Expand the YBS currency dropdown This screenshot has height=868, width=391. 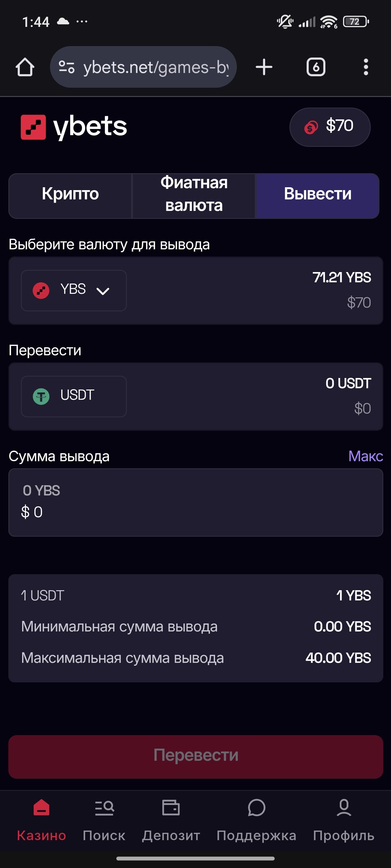74,290
